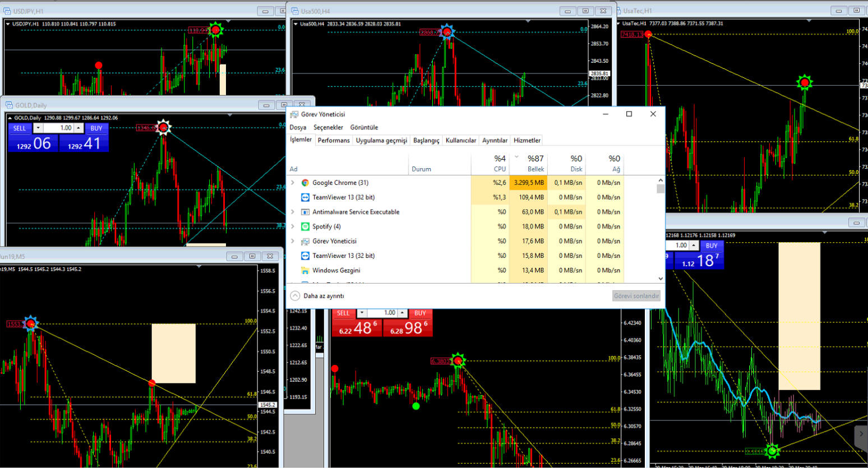
Task: Click the volume field on GOLD chart panel
Action: point(59,128)
